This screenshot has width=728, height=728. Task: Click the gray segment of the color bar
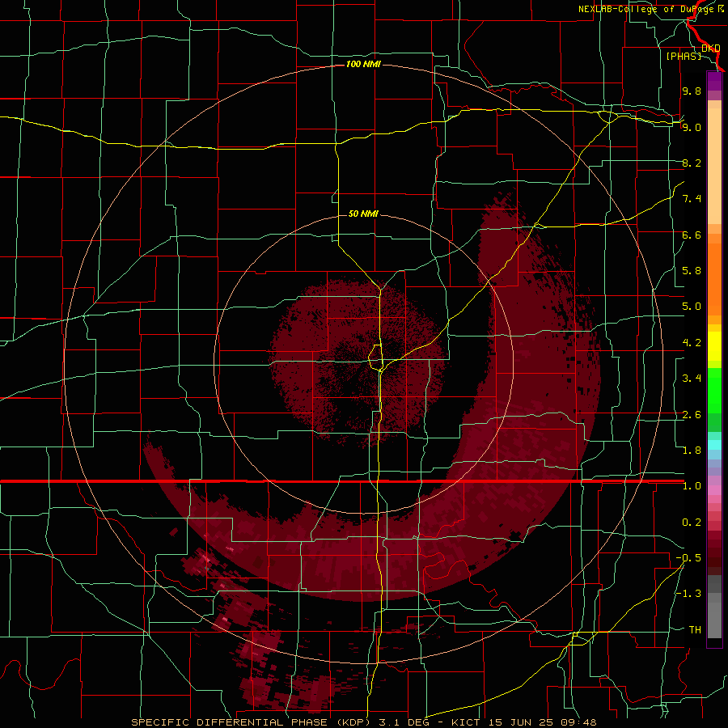[x=714, y=608]
